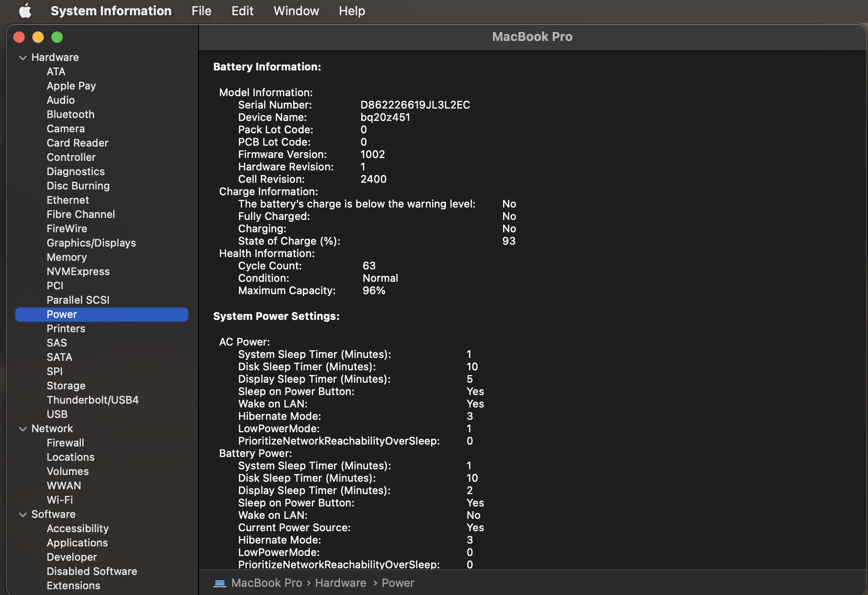Viewport: 868px width, 595px height.
Task: Select Applications in the sidebar
Action: point(77,543)
